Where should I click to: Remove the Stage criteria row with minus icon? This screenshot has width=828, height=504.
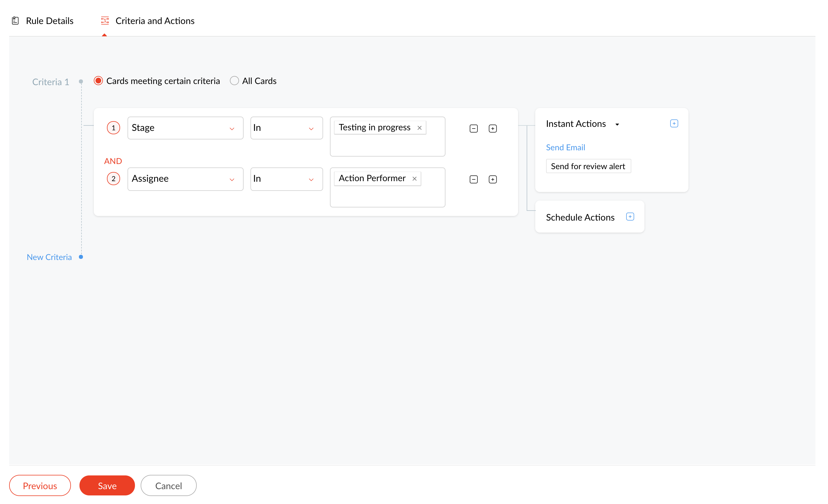click(x=473, y=129)
